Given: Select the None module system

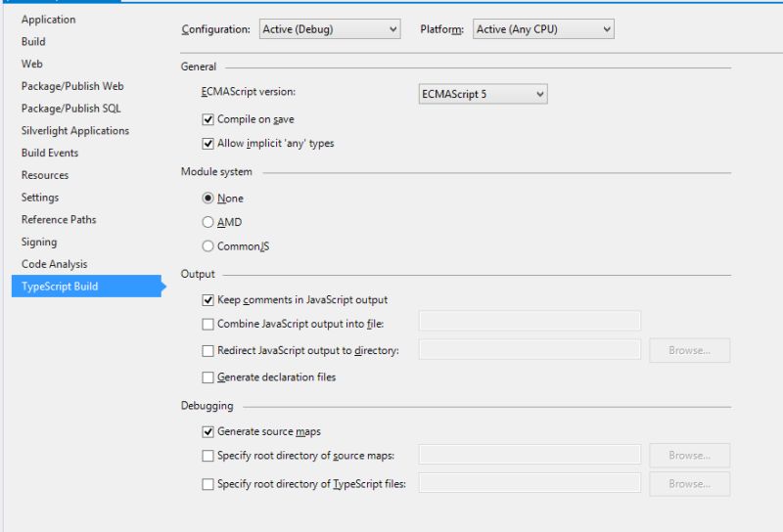Looking at the screenshot, I should 207,199.
